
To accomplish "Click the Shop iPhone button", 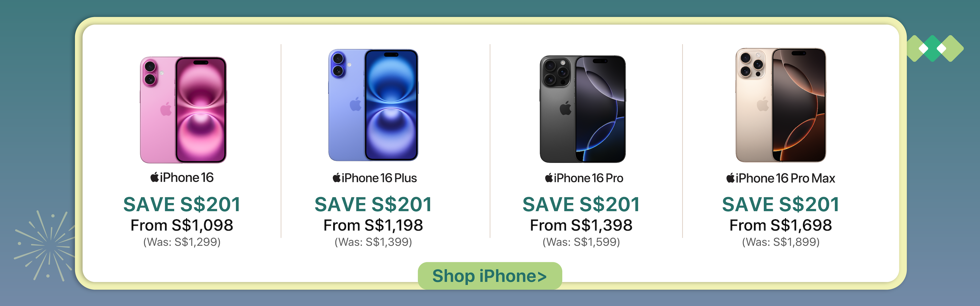I will tap(490, 276).
